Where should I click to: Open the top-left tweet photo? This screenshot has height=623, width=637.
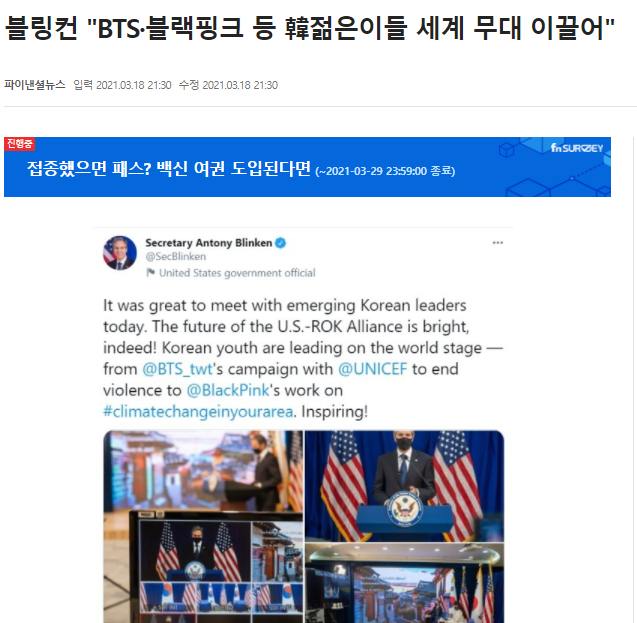point(203,470)
